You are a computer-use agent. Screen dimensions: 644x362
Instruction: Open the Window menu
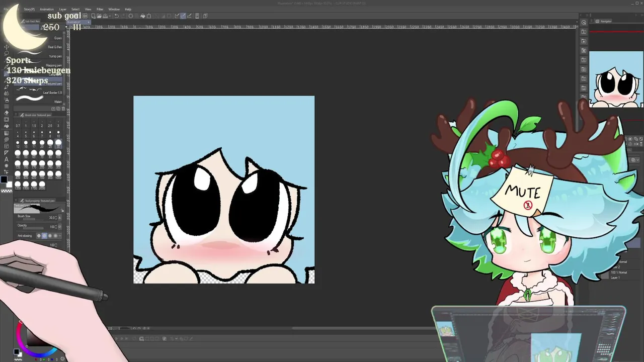click(114, 9)
